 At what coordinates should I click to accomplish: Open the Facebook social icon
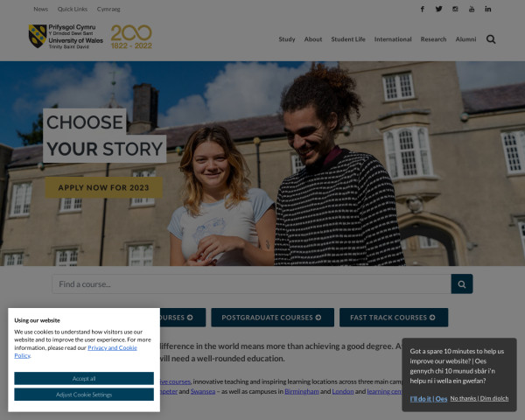pos(423,9)
